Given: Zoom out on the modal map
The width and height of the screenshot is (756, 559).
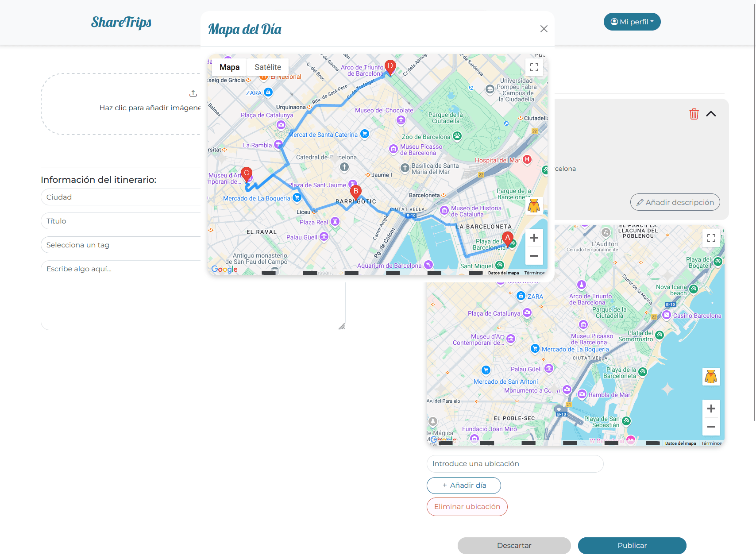Looking at the screenshot, I should tap(534, 256).
